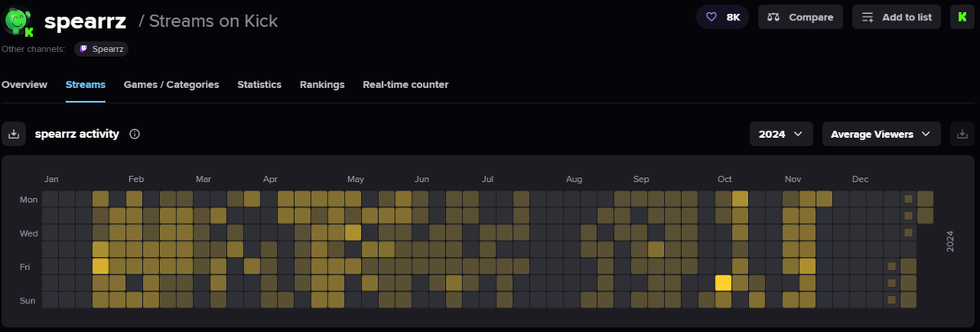Open the 2024 year dropdown

[781, 134]
